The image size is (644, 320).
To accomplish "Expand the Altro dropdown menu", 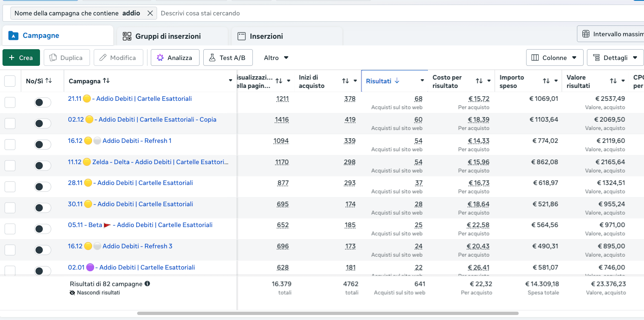I will point(276,57).
